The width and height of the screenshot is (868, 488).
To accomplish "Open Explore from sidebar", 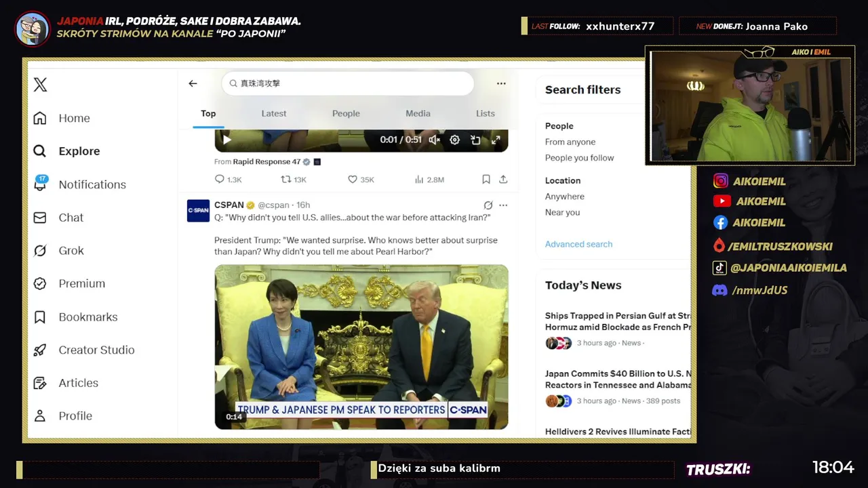I will (x=66, y=151).
